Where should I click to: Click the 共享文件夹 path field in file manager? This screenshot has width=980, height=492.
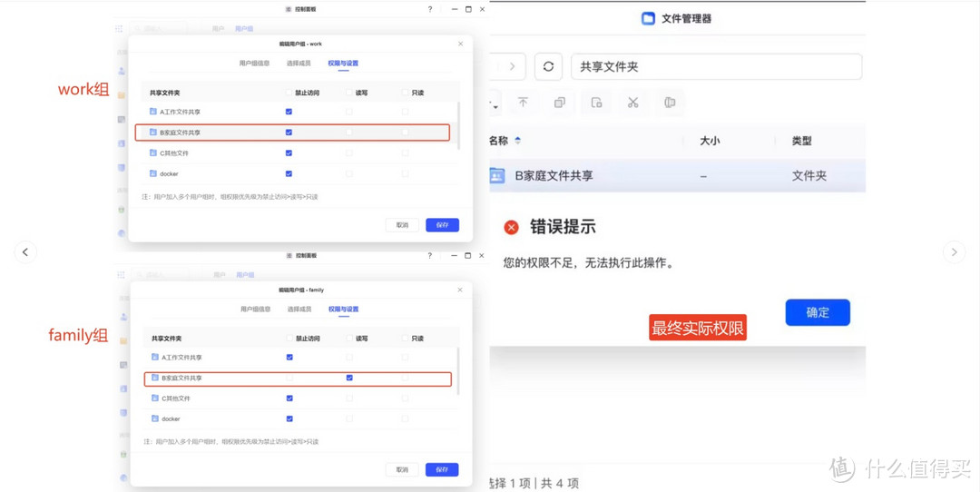pyautogui.click(x=716, y=66)
